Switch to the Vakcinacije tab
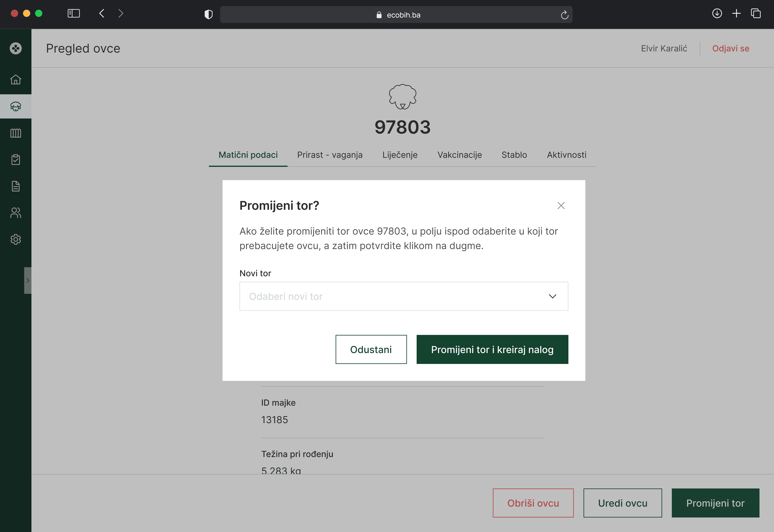The height and width of the screenshot is (532, 774). coord(459,155)
